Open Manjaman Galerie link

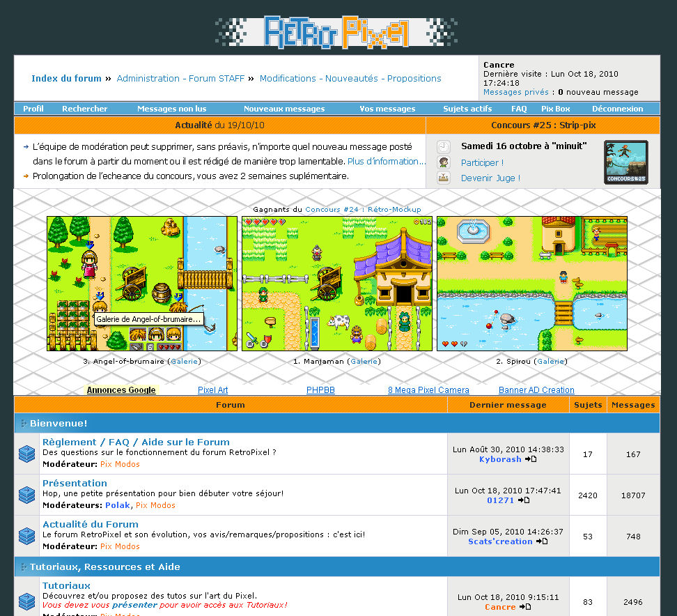click(x=364, y=362)
